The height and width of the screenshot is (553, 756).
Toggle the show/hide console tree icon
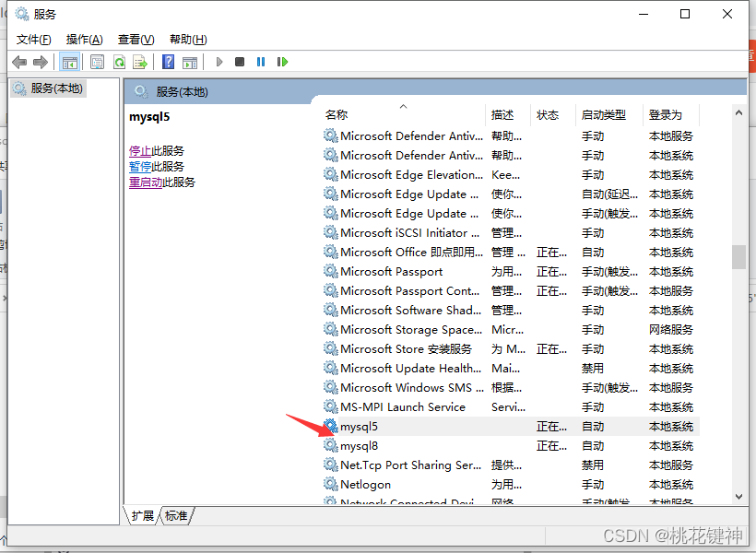pyautogui.click(x=69, y=62)
